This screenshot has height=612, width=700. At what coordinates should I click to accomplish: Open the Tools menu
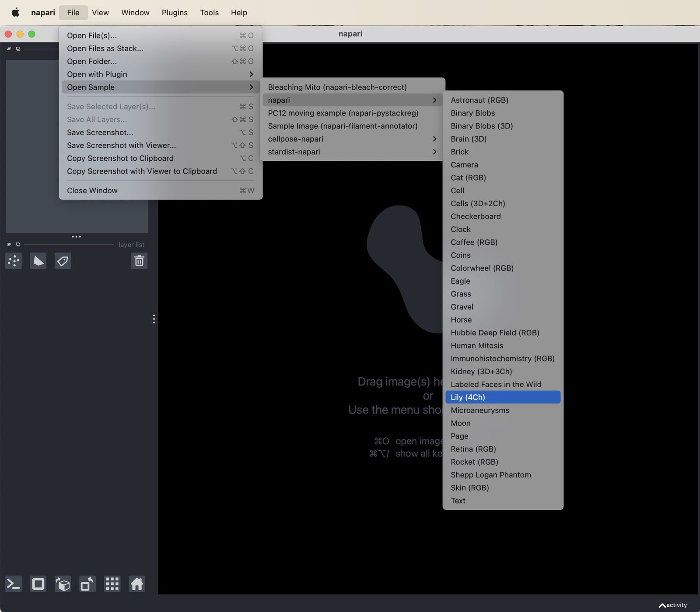pos(209,12)
